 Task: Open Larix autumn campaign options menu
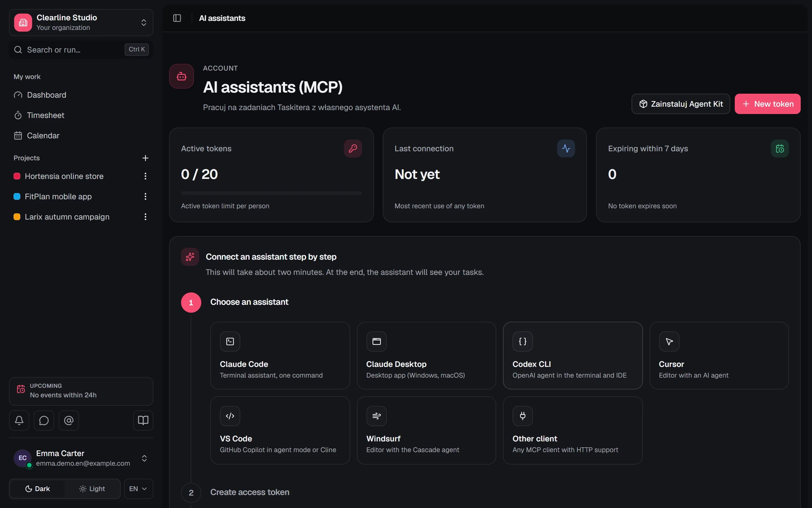pyautogui.click(x=145, y=217)
